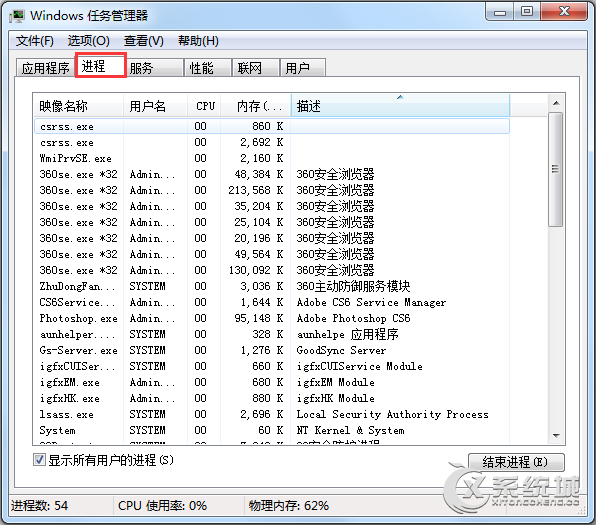Select the lsass.exe process row
The image size is (596, 525).
(272, 414)
